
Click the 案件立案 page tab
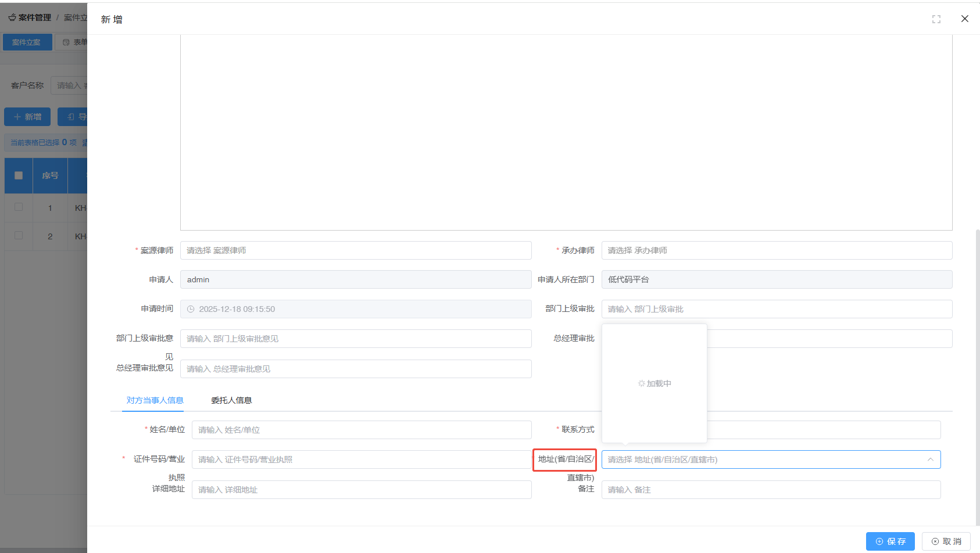pyautogui.click(x=27, y=42)
